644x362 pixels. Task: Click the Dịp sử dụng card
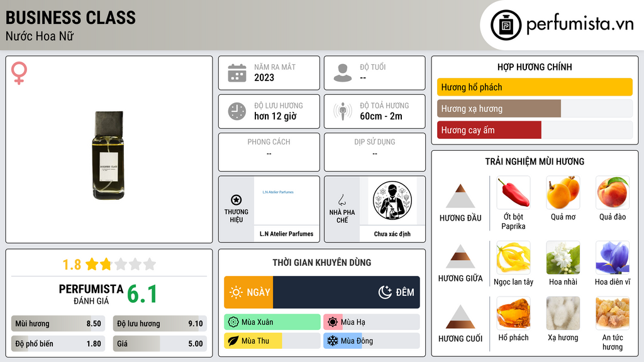[x=375, y=152]
